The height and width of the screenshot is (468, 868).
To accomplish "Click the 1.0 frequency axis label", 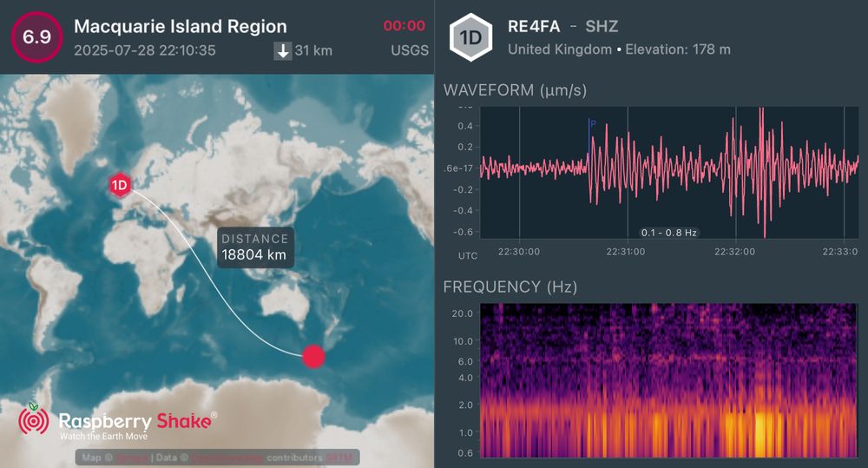I will (x=465, y=432).
